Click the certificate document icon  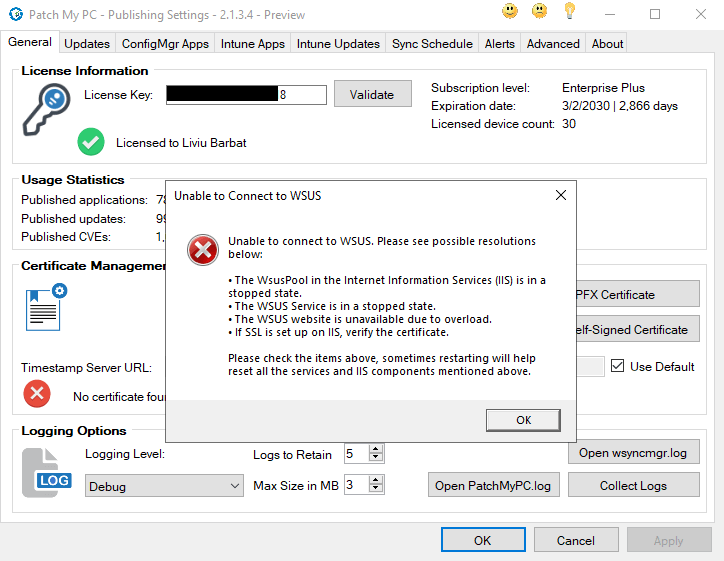pyautogui.click(x=46, y=307)
